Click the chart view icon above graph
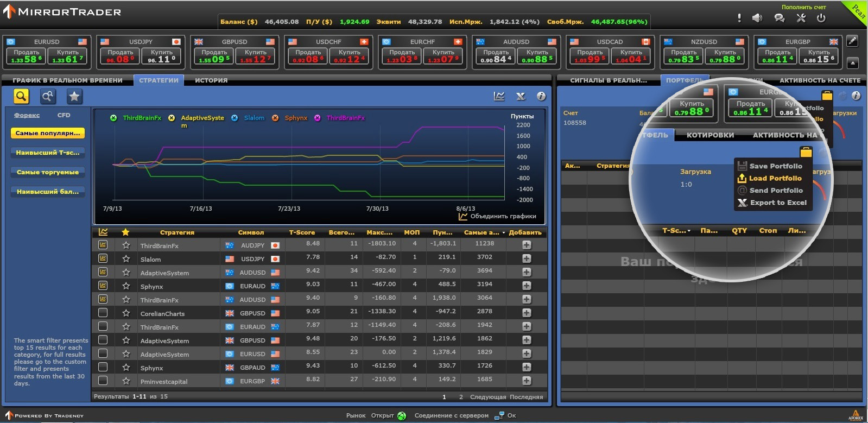This screenshot has width=868, height=423. pos(499,96)
